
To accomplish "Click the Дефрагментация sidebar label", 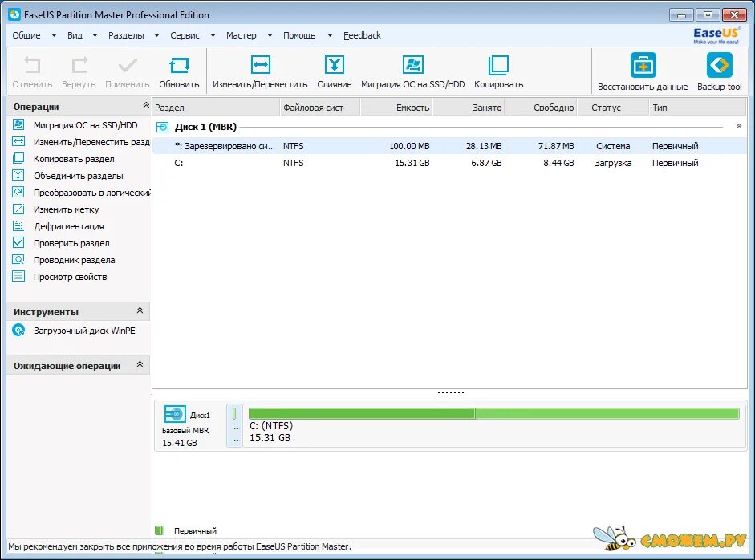I will tap(69, 226).
